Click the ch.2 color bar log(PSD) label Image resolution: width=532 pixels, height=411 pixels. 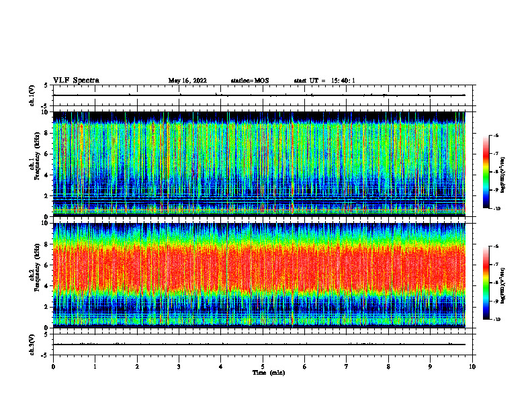(503, 285)
